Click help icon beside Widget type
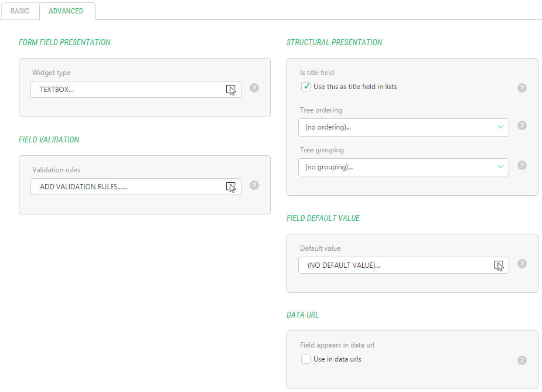Screen dimensions: 542x392 tap(254, 88)
